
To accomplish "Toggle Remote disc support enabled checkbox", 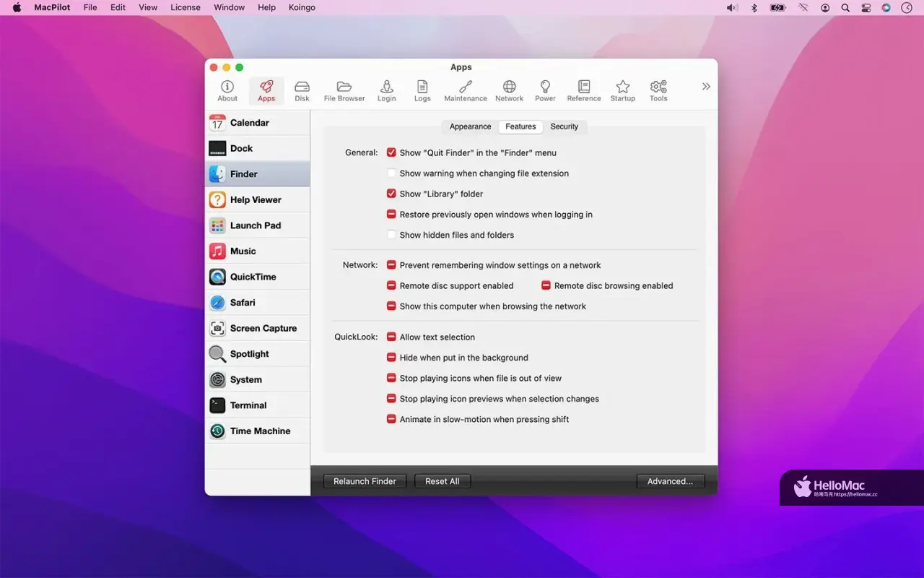I will (391, 285).
